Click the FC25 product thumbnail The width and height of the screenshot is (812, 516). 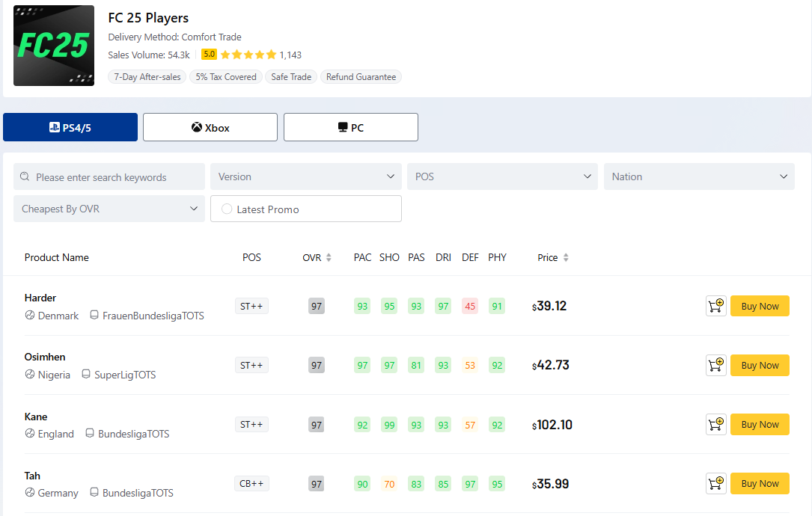pyautogui.click(x=54, y=46)
